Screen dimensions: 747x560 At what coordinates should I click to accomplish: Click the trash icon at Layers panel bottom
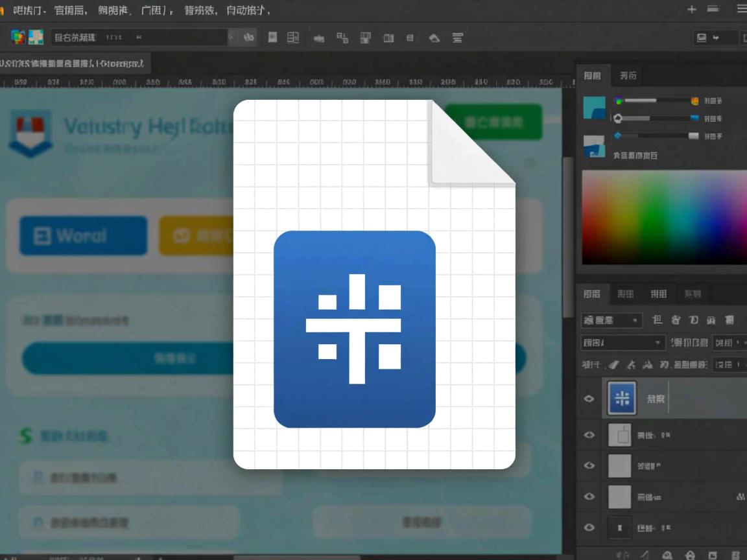(735, 555)
